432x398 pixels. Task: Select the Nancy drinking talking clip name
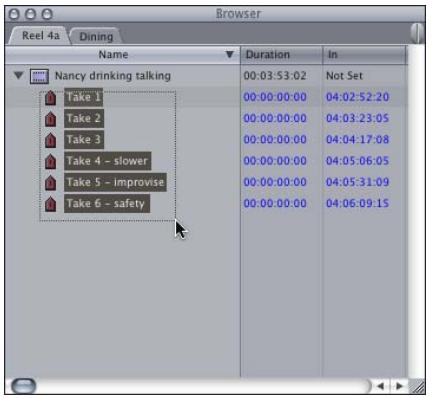pos(113,76)
